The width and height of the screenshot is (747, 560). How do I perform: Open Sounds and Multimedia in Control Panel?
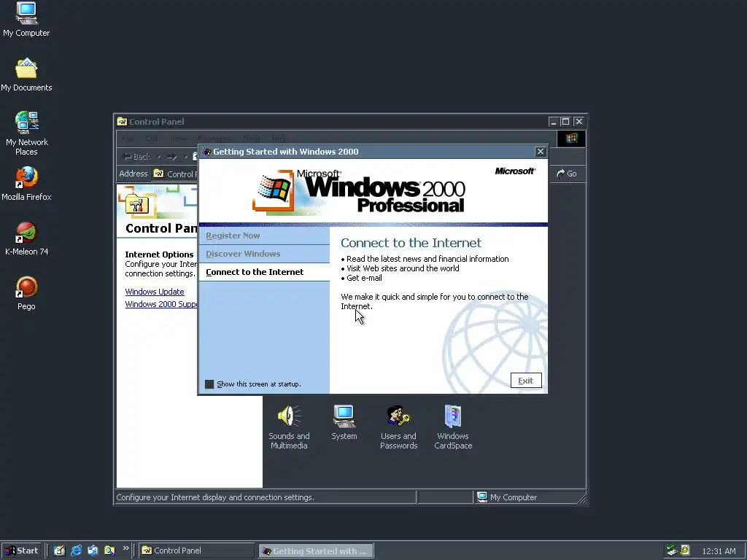289,427
